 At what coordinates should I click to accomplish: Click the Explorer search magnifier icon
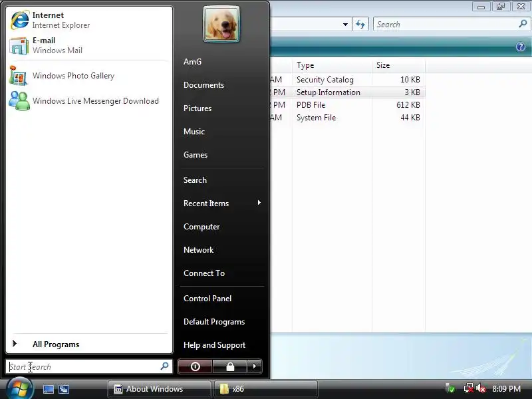tap(523, 24)
